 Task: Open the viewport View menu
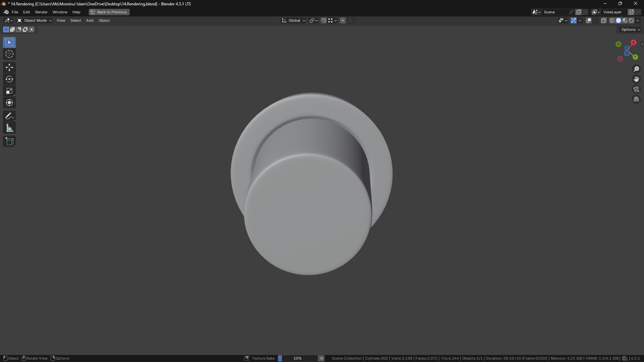click(x=61, y=21)
